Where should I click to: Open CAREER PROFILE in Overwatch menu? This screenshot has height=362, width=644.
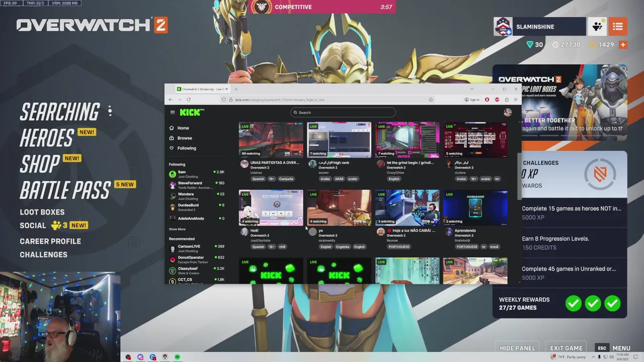pyautogui.click(x=50, y=241)
